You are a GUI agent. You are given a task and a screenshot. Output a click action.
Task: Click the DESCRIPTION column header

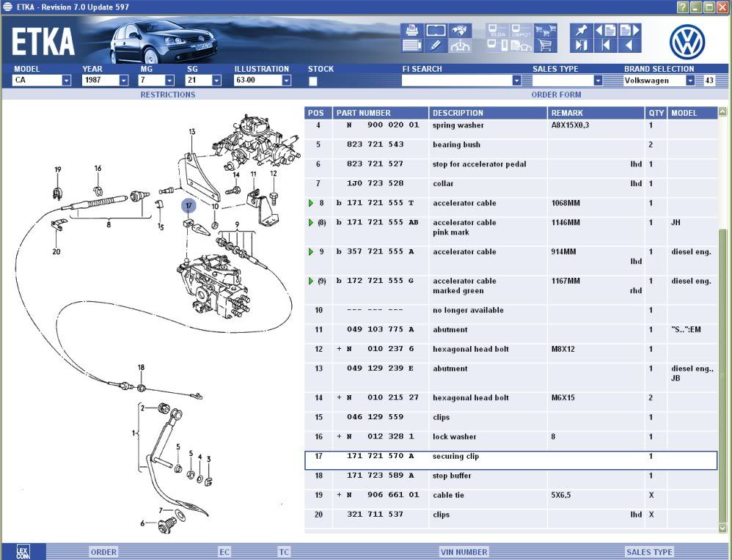(x=488, y=113)
